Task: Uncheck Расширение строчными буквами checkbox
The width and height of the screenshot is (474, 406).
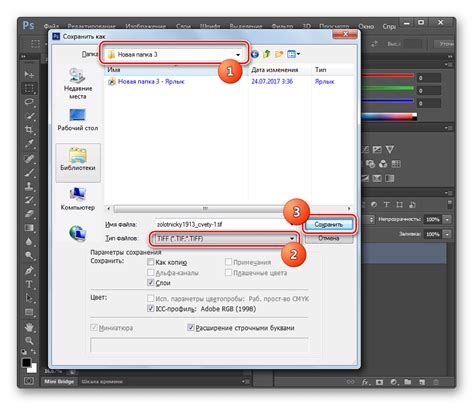Action: coord(191,328)
